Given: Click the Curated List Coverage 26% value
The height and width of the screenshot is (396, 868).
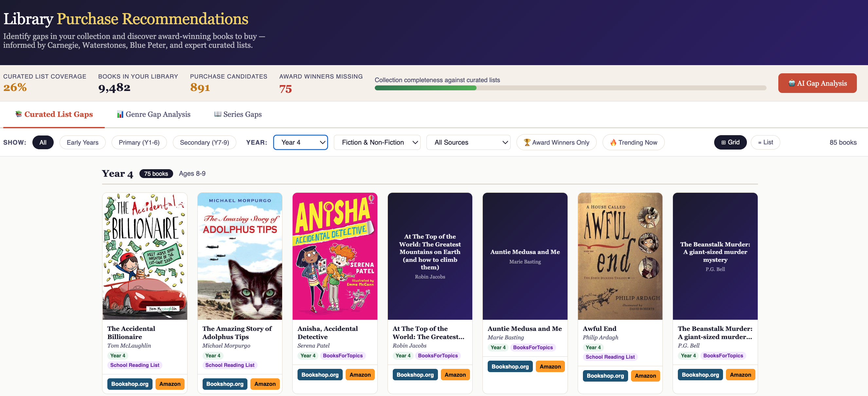Looking at the screenshot, I should point(15,88).
